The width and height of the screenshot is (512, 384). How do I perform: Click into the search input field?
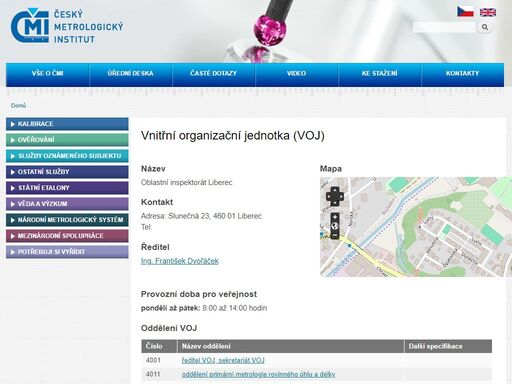(444, 27)
